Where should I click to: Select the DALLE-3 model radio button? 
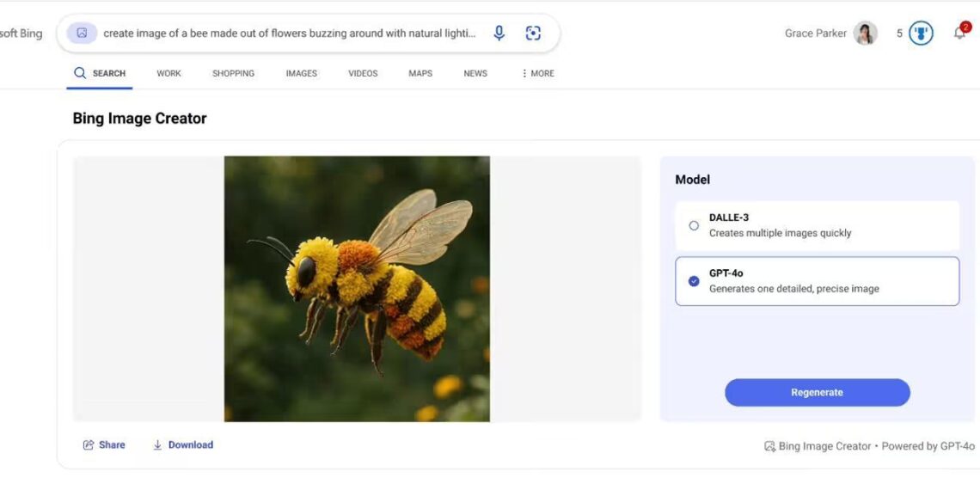[694, 226]
